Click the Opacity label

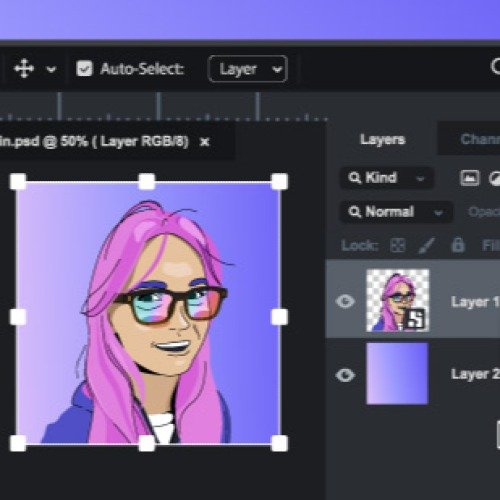(484, 212)
